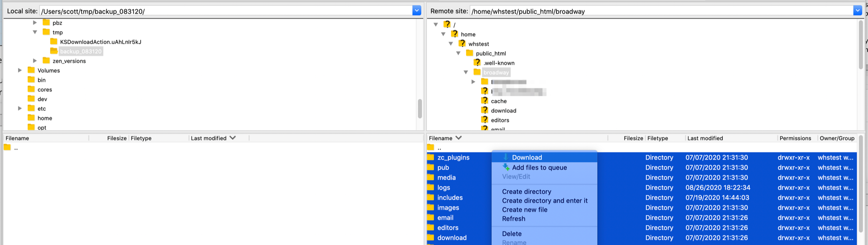
Task: Sort remote files by Owner/Group column
Action: [x=837, y=138]
